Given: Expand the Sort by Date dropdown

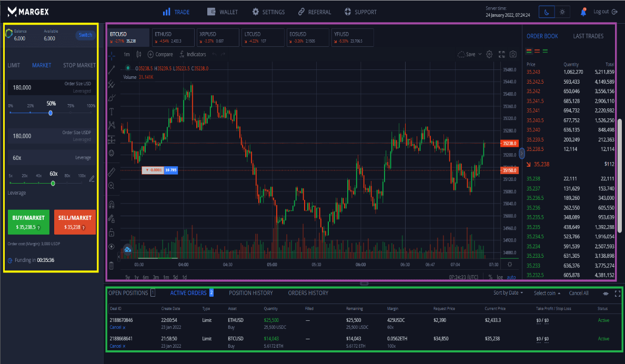Looking at the screenshot, I should pyautogui.click(x=508, y=293).
